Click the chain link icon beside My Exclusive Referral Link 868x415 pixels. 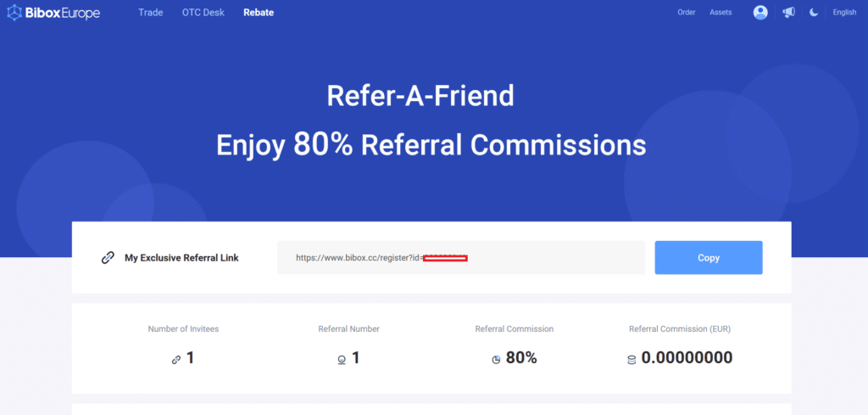click(x=108, y=258)
